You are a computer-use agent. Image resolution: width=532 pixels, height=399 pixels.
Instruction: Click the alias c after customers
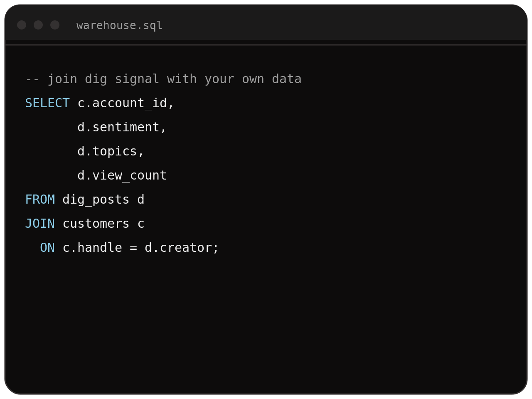[x=141, y=224]
